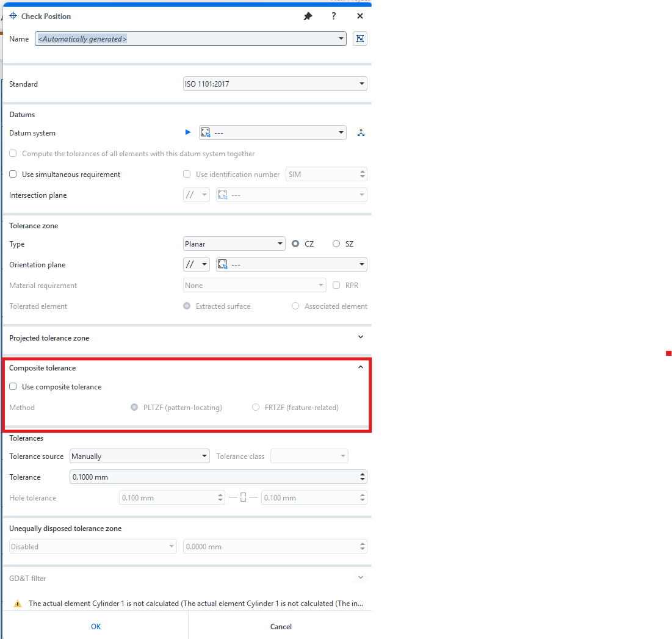Click the Check Position title icon
672x639 pixels.
13,16
